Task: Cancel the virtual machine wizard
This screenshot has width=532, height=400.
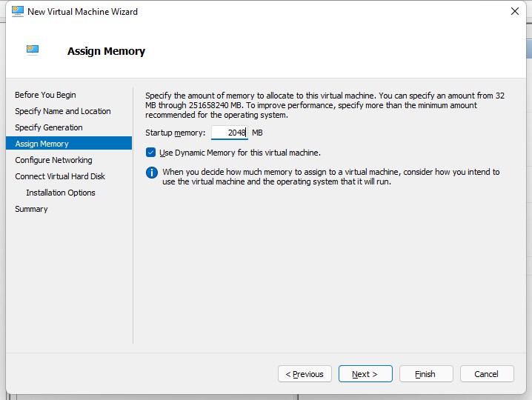Action: tap(487, 374)
